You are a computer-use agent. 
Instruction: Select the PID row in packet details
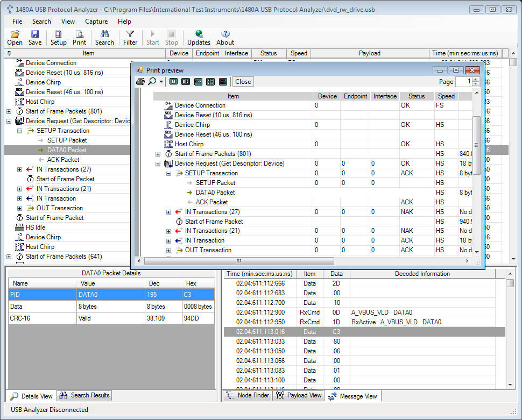tap(111, 295)
